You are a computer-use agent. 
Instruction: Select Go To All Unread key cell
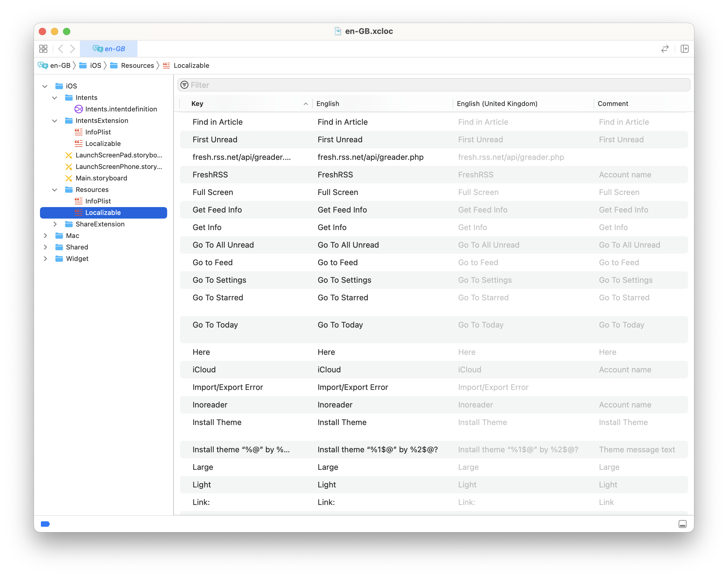223,245
